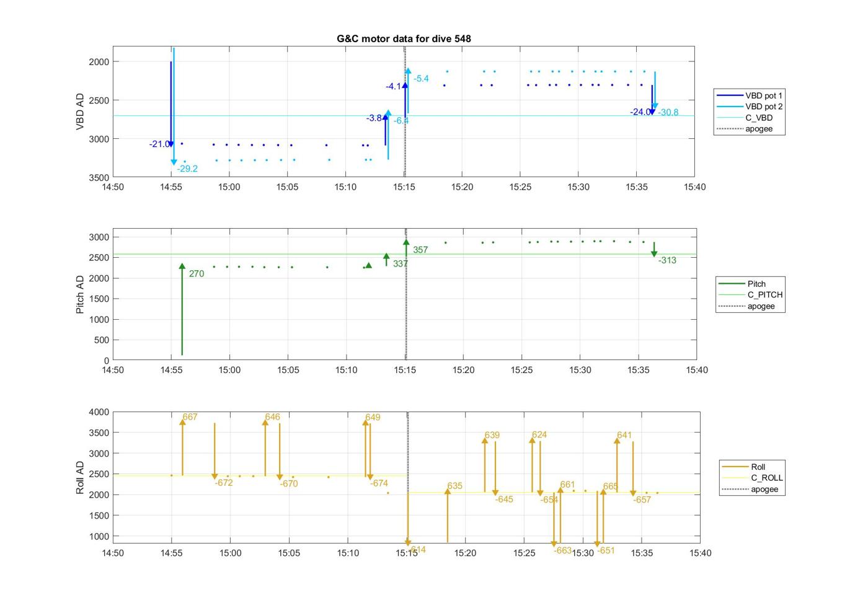
Task: Click the 641 roll annotation
Action: click(x=624, y=435)
